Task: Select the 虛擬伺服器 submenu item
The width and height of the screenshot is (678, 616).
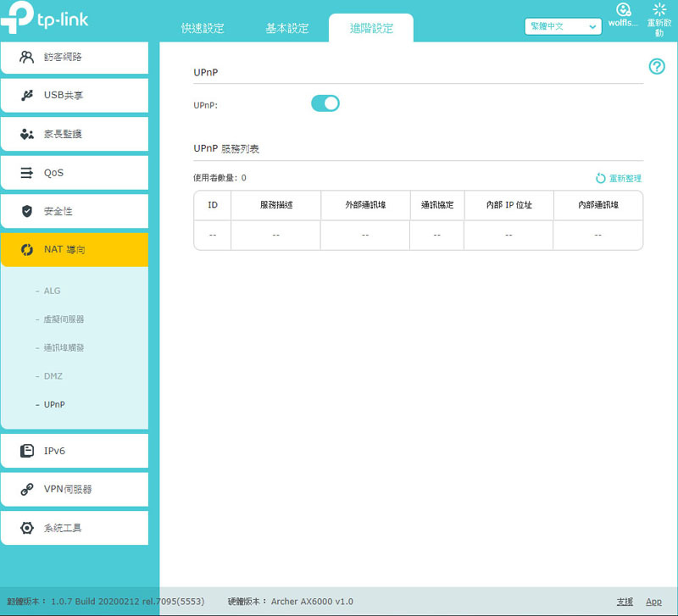Action: (x=64, y=319)
